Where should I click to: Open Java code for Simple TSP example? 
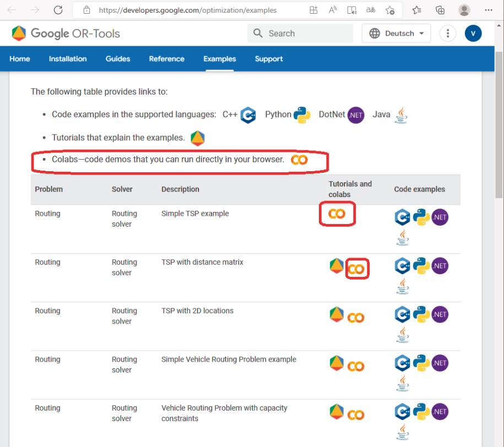[403, 237]
